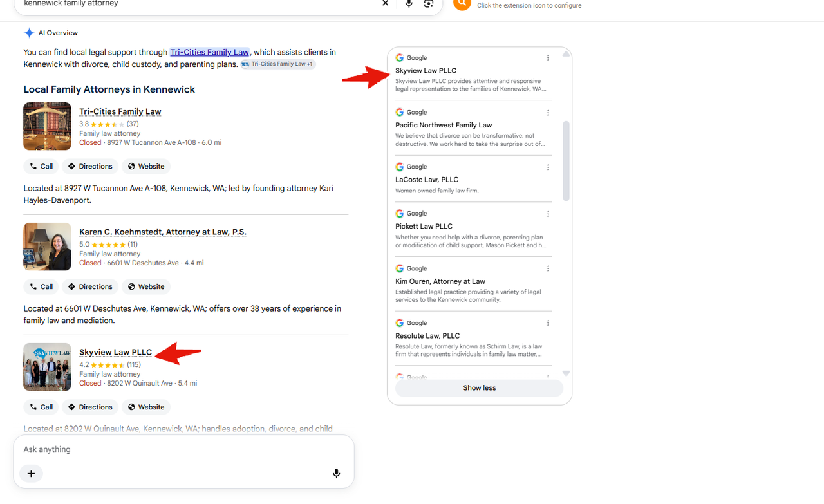This screenshot has height=504, width=824.
Task: Open Google Lens image search icon
Action: [x=429, y=3]
